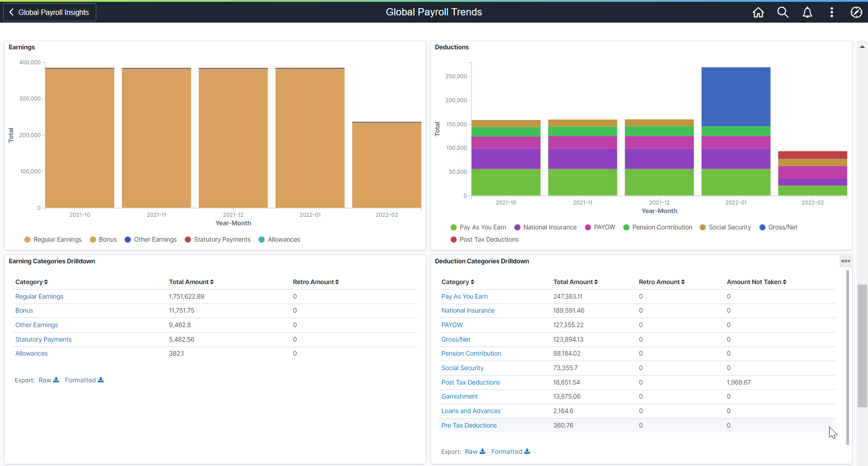The height and width of the screenshot is (466, 868).
Task: Click the Home icon in the header
Action: (x=759, y=12)
